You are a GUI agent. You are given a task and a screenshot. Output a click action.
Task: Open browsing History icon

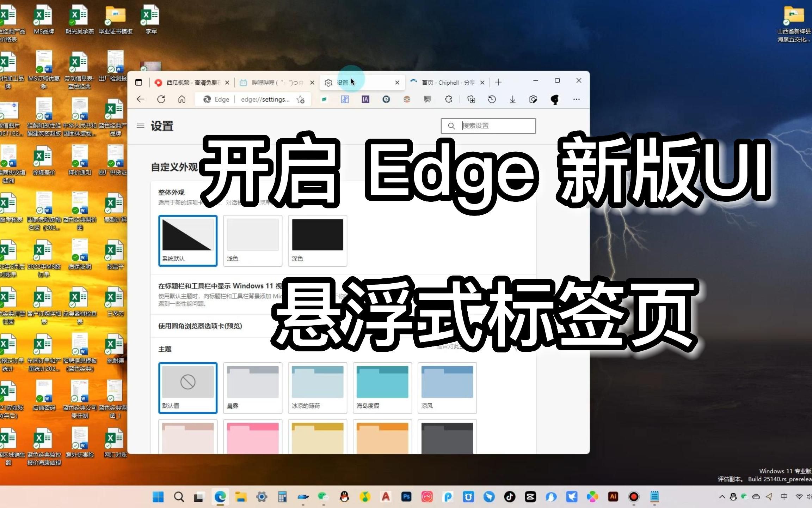click(492, 99)
